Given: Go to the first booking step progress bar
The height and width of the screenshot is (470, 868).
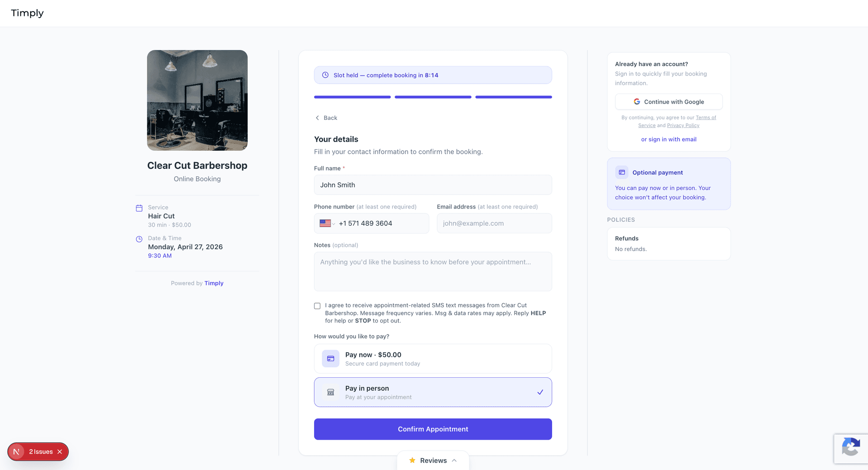Looking at the screenshot, I should pos(352,97).
